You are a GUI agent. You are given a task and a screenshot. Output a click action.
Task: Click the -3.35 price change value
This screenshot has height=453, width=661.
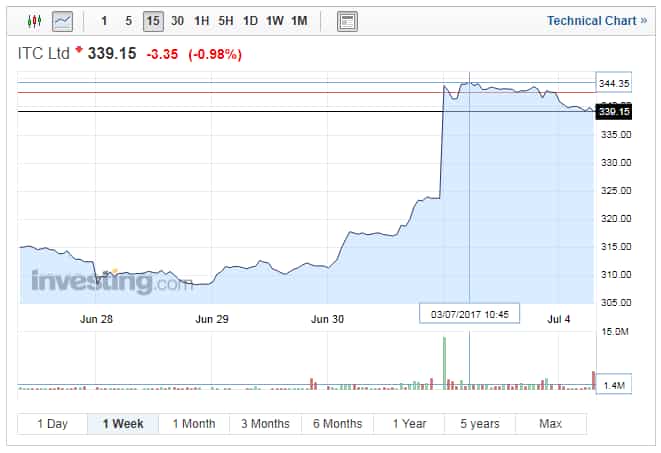click(162, 54)
